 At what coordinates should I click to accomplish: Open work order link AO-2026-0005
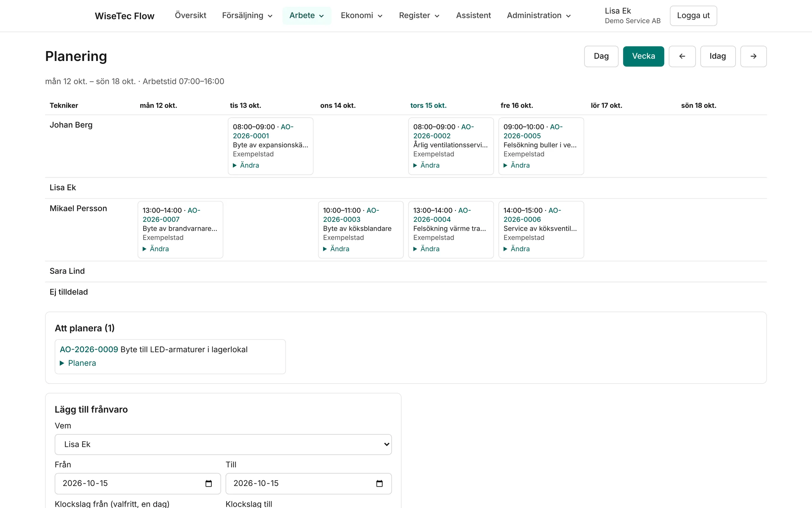point(522,136)
